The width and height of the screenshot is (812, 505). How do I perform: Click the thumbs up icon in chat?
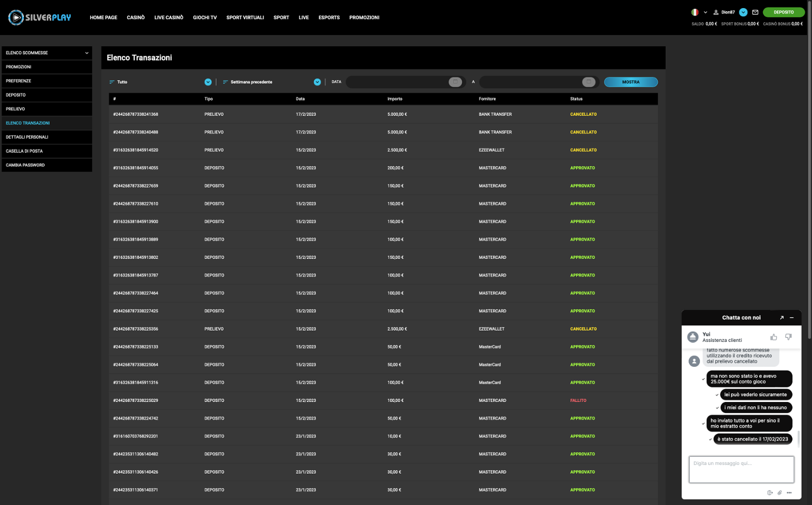pos(774,337)
